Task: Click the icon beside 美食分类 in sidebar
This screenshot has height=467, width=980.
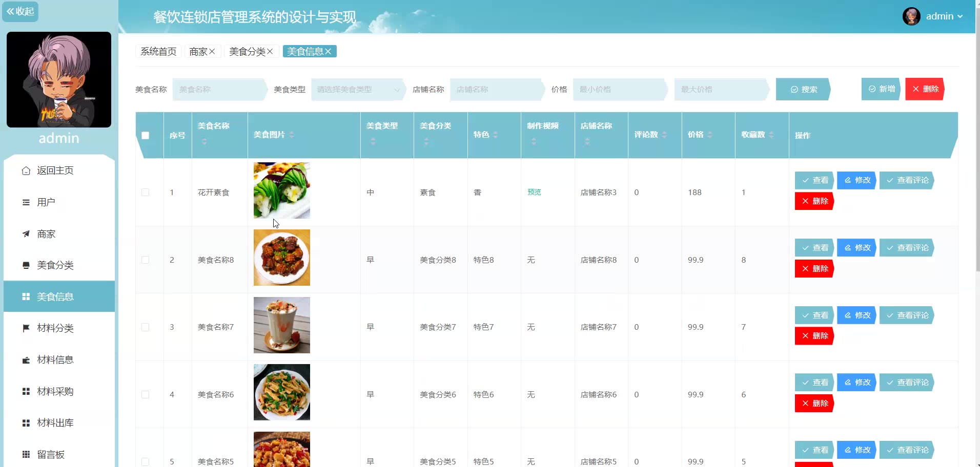Action: [26, 265]
